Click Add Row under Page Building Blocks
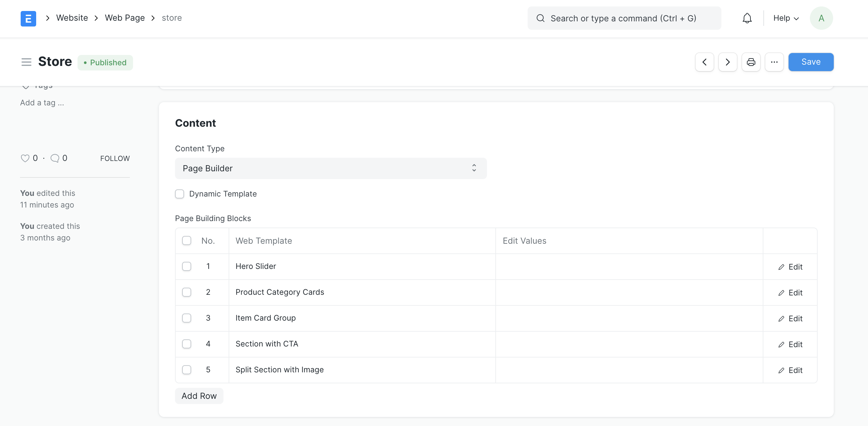868x426 pixels. click(x=199, y=396)
